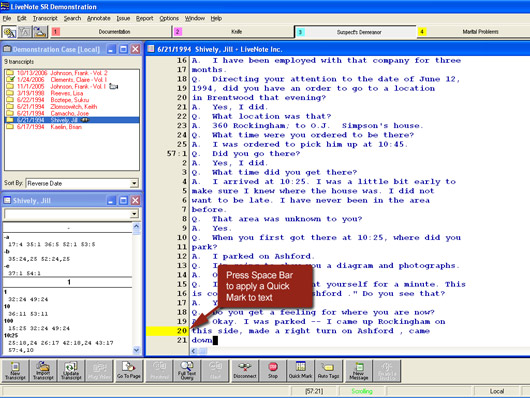
Task: Click the LiveNote application icon in main title bar
Action: (5, 6)
